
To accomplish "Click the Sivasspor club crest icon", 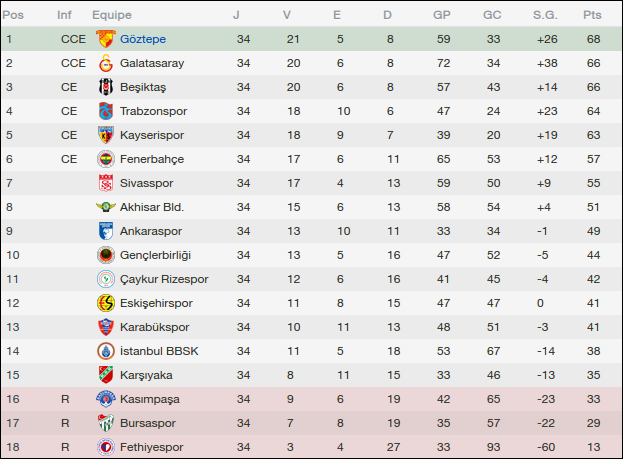I will [105, 183].
